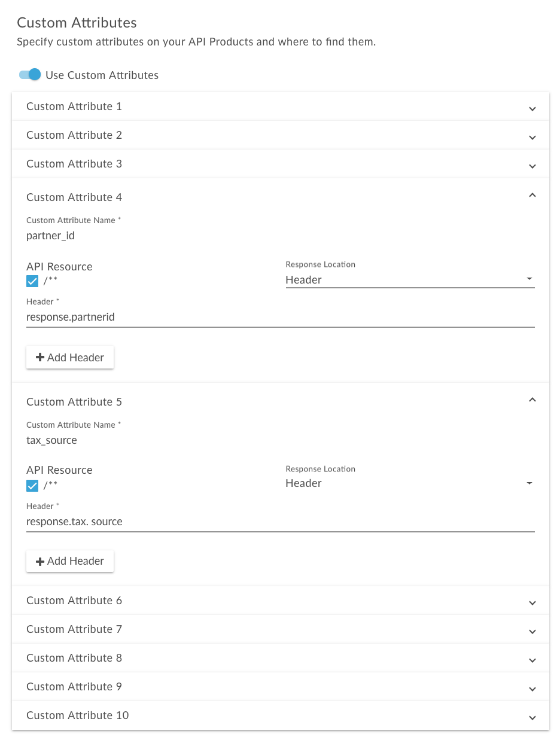560x737 pixels.
Task: Edit the response.tax. source header field
Action: pos(280,522)
